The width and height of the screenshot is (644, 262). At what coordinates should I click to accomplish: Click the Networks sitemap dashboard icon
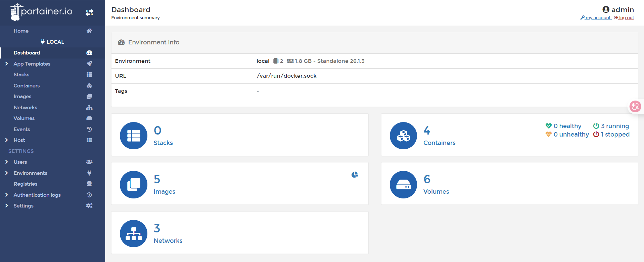pyautogui.click(x=134, y=233)
